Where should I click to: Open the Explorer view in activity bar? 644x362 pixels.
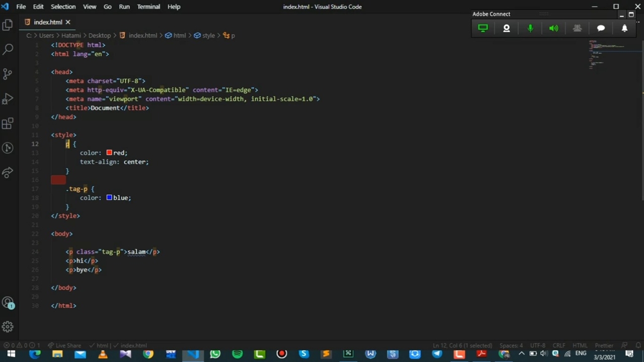point(8,25)
